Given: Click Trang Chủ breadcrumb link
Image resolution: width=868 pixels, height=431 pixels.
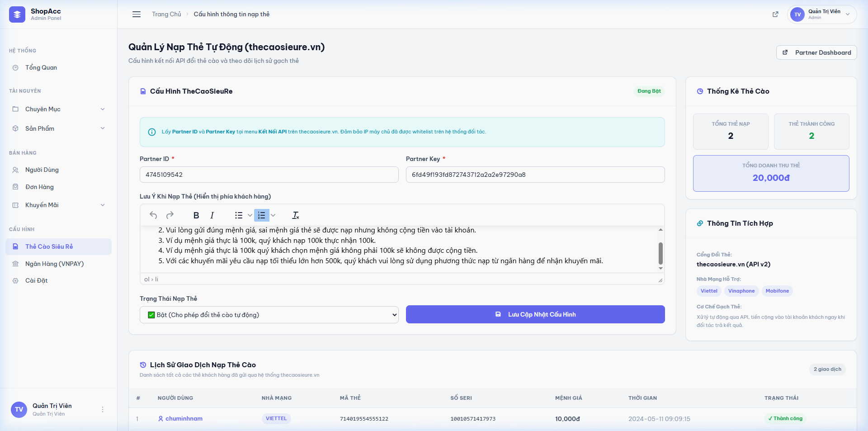Looking at the screenshot, I should [166, 14].
